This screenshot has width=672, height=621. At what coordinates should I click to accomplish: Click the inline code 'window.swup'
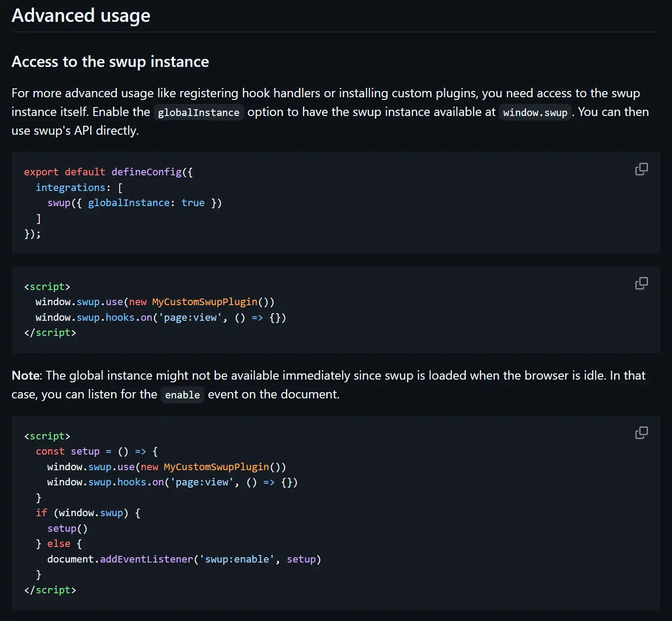click(535, 112)
